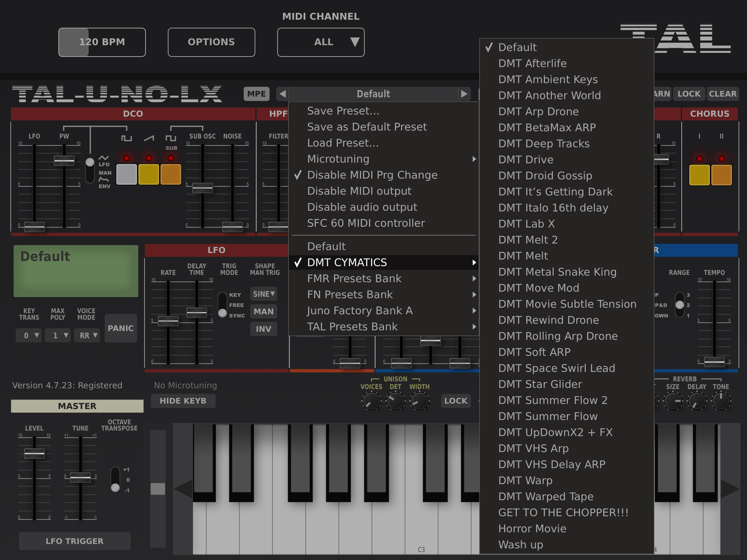
Task: Enable the square wave in the DCO section
Action: [x=126, y=174]
